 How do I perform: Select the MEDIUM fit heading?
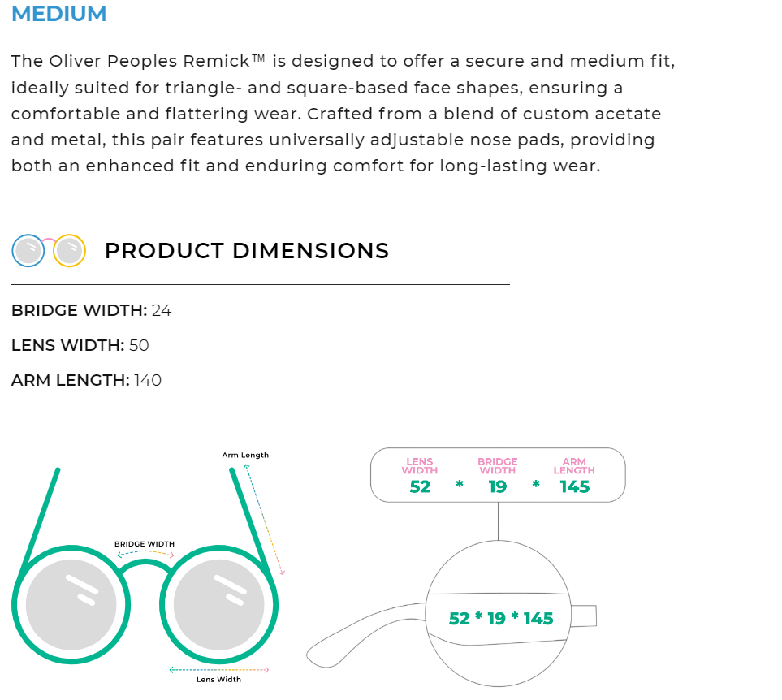[59, 14]
